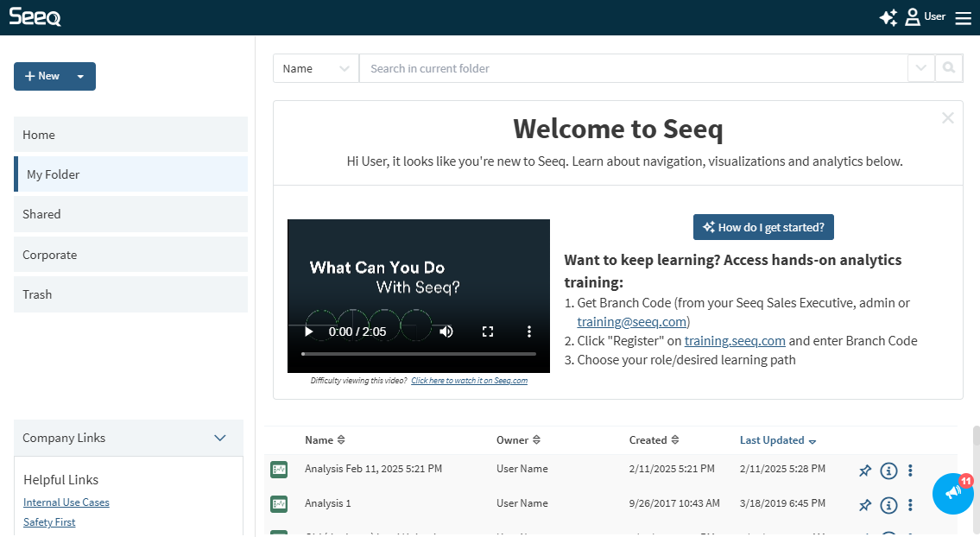The image size is (980, 537).
Task: Click the search magnifier icon
Action: [949, 68]
